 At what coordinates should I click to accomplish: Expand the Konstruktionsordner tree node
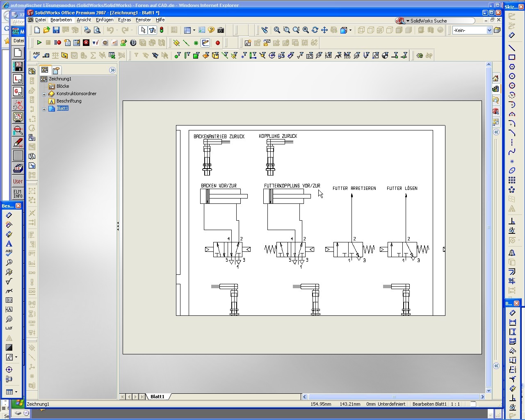pyautogui.click(x=44, y=94)
